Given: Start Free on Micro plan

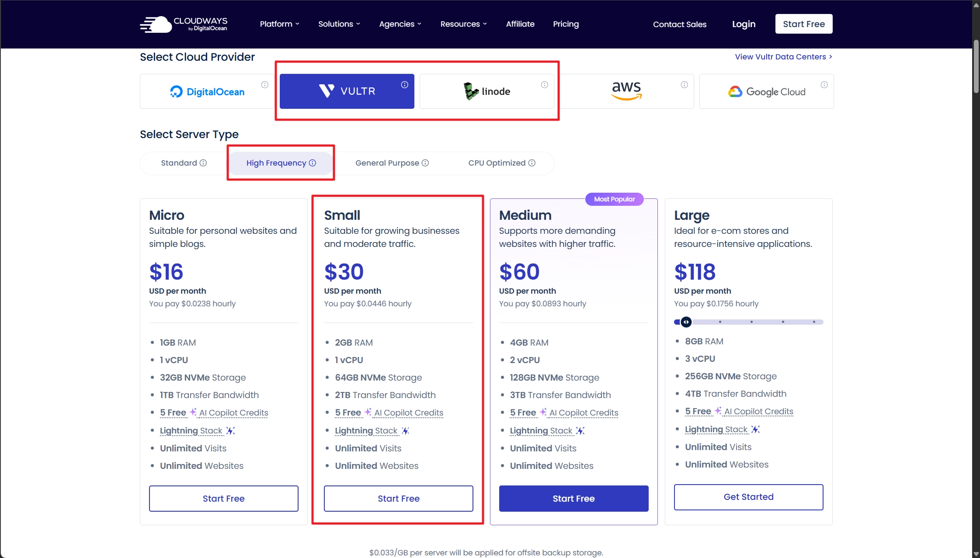Looking at the screenshot, I should coord(224,499).
